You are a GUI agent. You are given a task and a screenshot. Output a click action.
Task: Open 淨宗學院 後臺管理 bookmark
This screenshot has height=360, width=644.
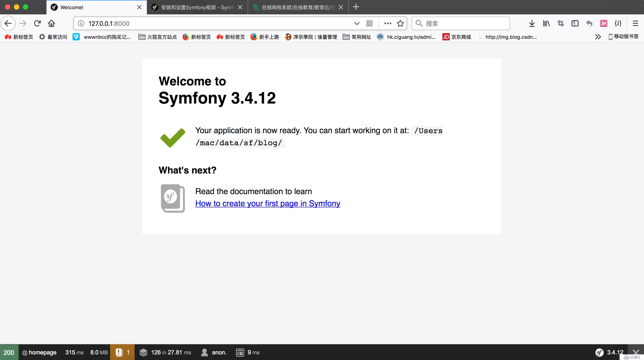(311, 37)
